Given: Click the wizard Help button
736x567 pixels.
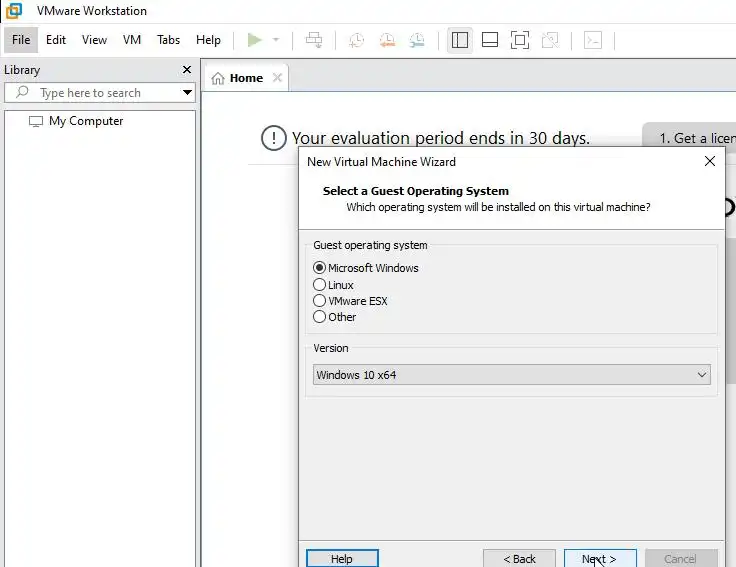Looking at the screenshot, I should pos(342,559).
